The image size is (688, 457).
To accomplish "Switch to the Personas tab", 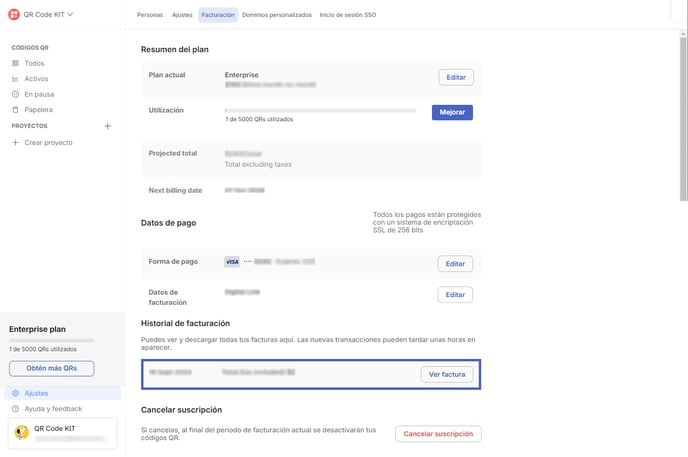I will tap(150, 15).
